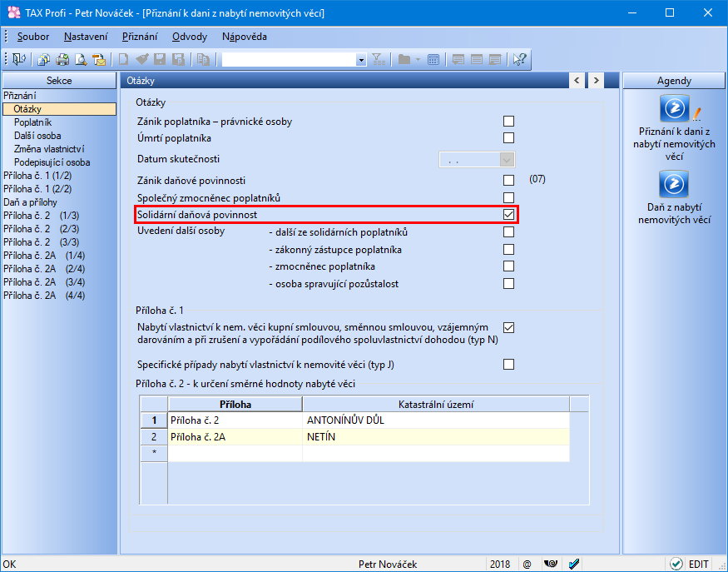This screenshot has width=728, height=572.
Task: Open the toolbar combo box dropdown arrow
Action: pos(361,60)
